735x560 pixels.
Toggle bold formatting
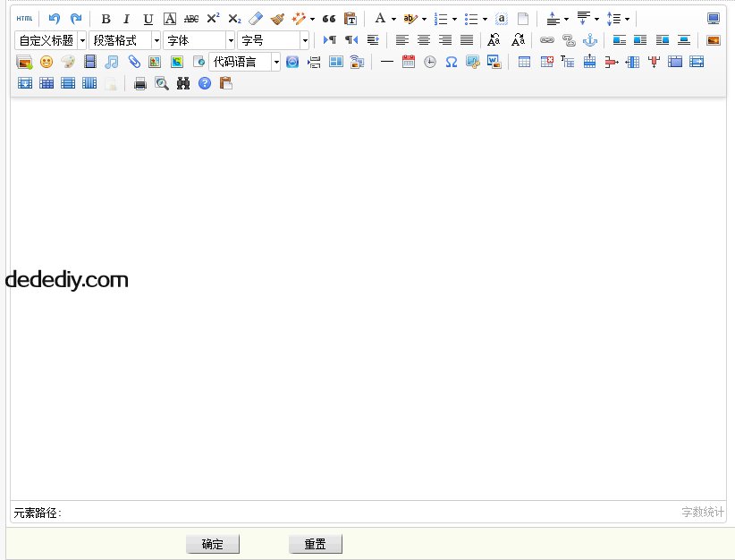(x=106, y=19)
